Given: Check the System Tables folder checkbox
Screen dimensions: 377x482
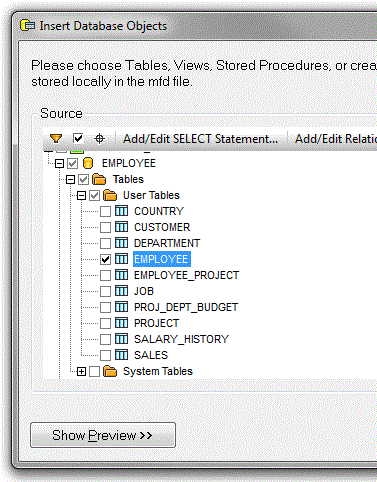Looking at the screenshot, I should tap(94, 371).
